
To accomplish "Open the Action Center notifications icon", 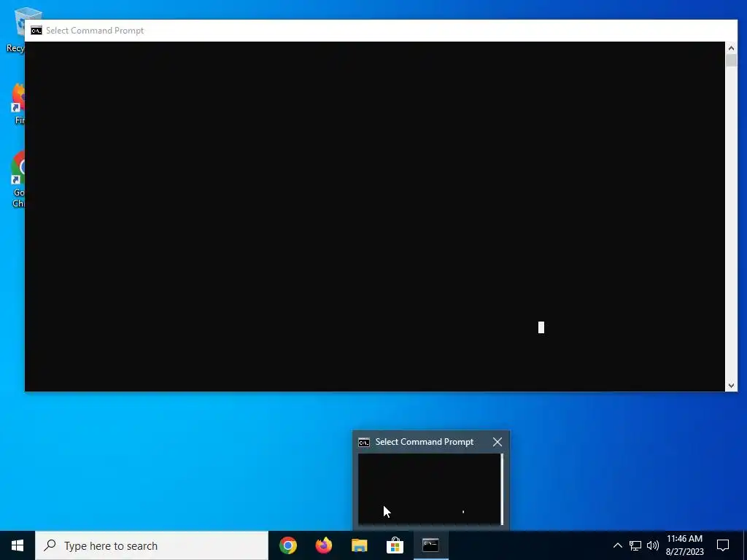I will pos(723,545).
